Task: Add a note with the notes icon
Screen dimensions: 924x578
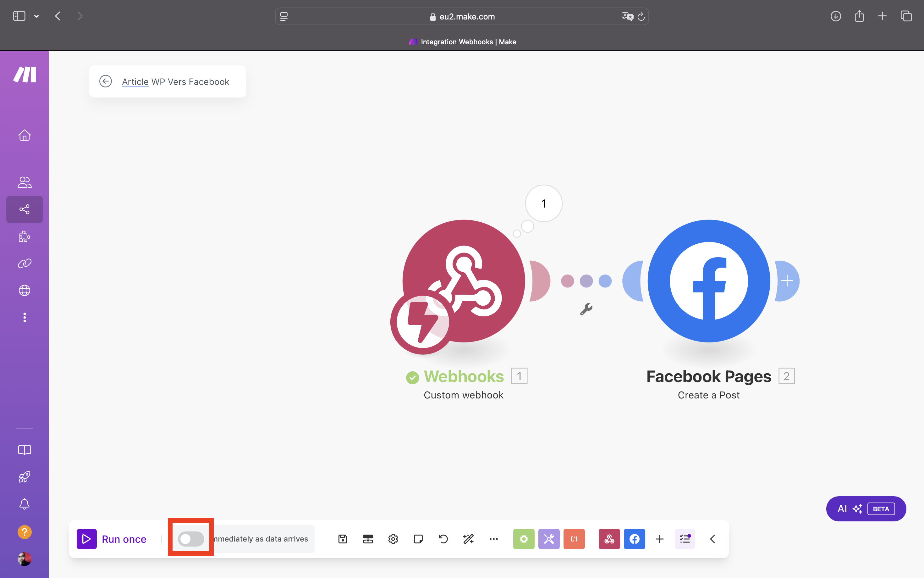Action: coord(418,539)
